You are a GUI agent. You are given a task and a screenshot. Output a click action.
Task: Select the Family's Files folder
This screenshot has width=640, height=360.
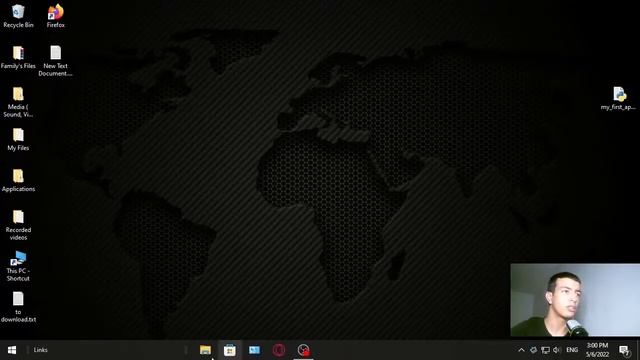pos(18,57)
